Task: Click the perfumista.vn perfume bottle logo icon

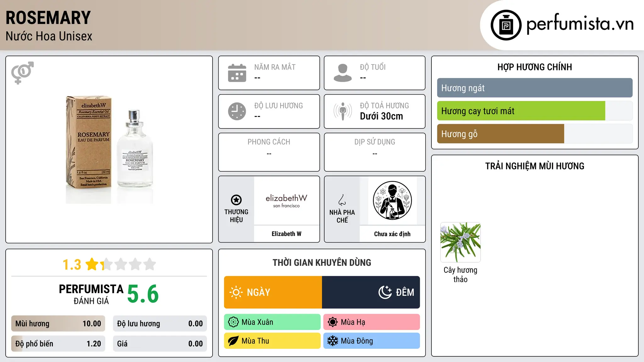Action: 506,25
